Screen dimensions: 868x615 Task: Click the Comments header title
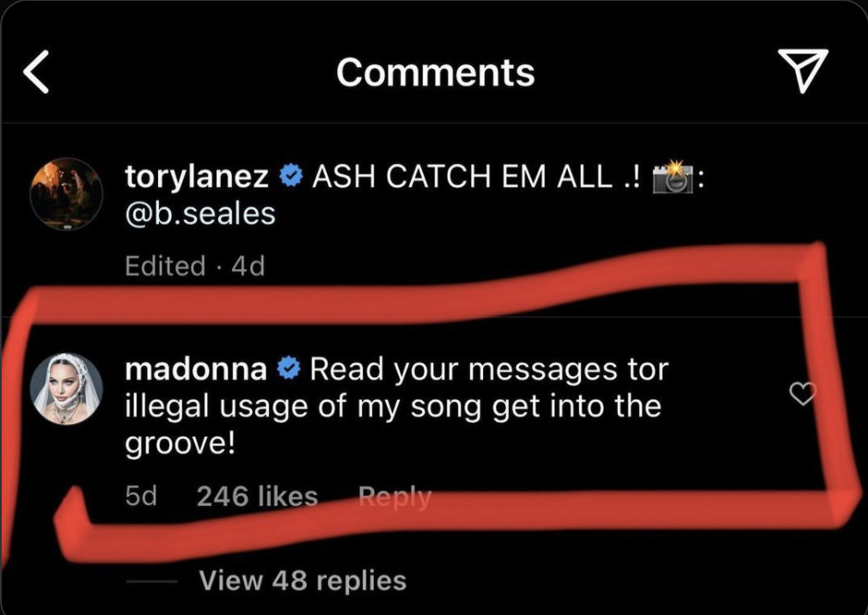point(436,72)
